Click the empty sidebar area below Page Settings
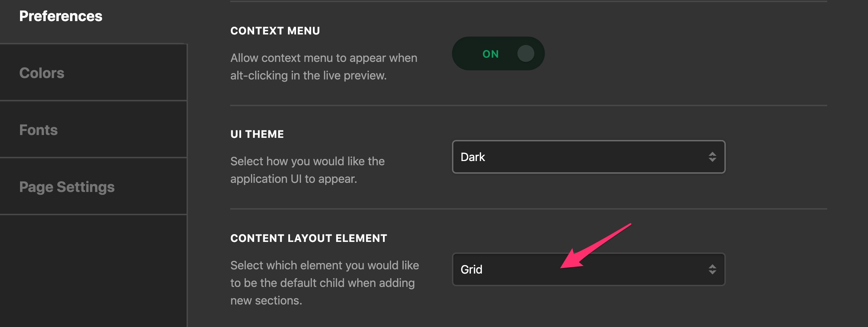The width and height of the screenshot is (868, 327). click(x=93, y=271)
